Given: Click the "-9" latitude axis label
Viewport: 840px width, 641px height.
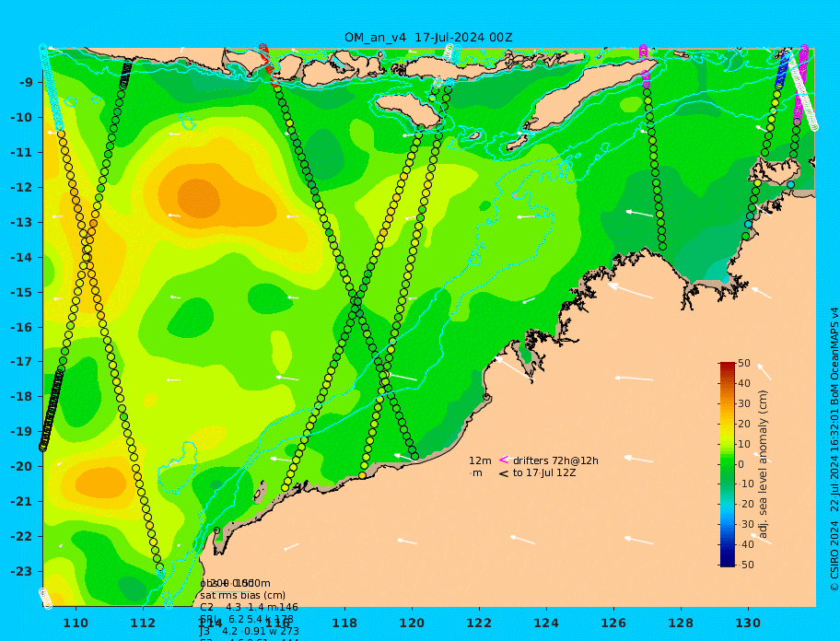Looking at the screenshot, I should (27, 82).
